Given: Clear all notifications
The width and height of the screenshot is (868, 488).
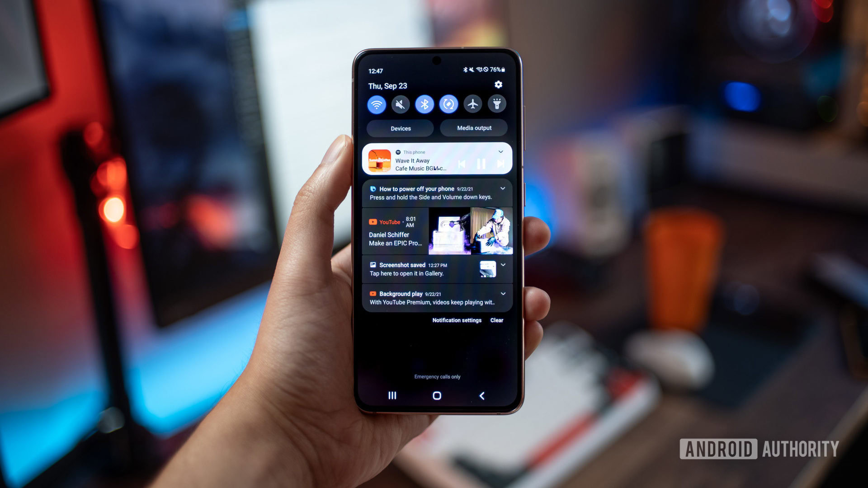Looking at the screenshot, I should [x=496, y=320].
